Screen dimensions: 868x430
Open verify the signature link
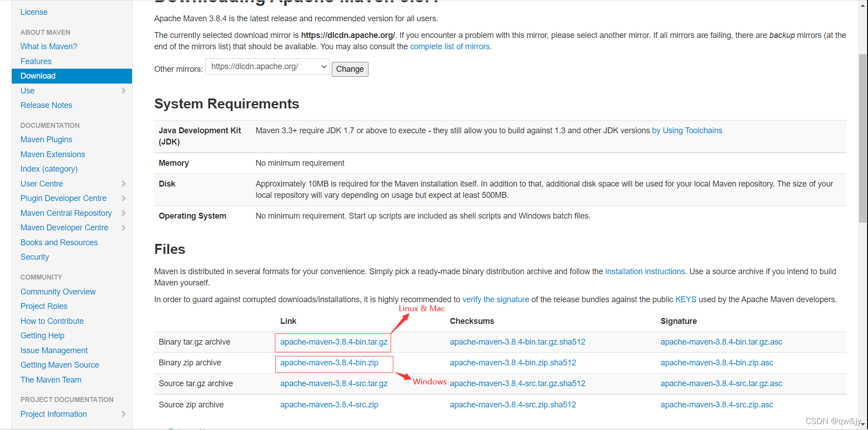(x=496, y=299)
